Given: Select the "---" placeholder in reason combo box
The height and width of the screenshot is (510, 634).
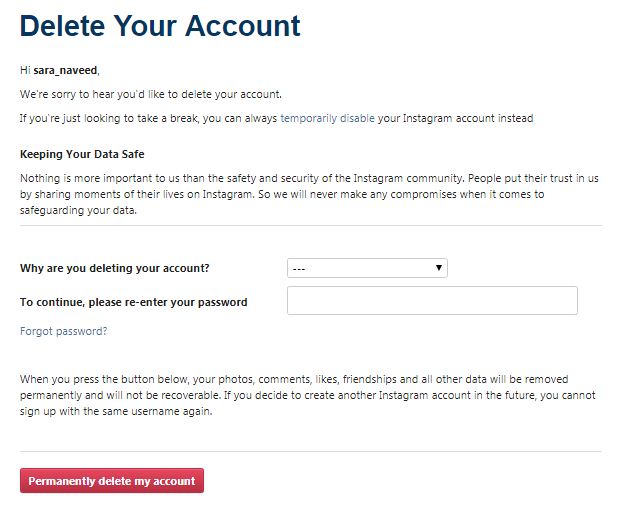Looking at the screenshot, I should [x=300, y=268].
